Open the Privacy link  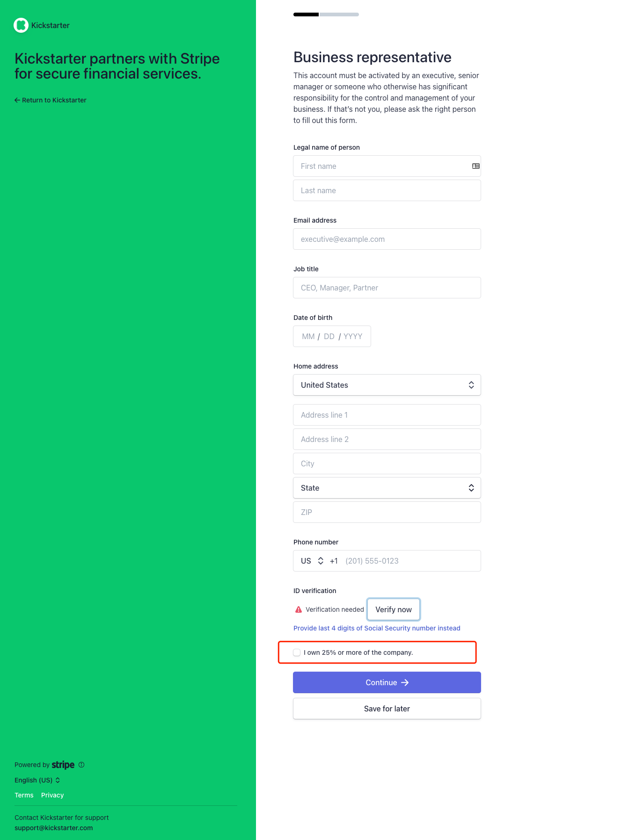click(52, 795)
